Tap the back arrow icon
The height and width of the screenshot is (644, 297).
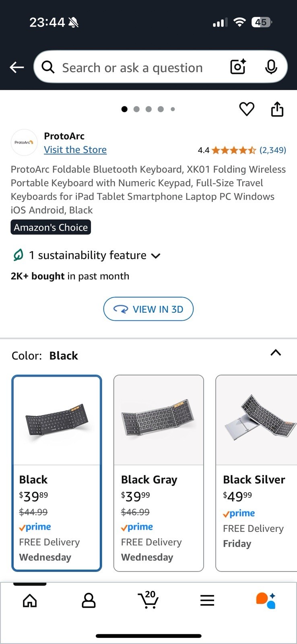[17, 67]
